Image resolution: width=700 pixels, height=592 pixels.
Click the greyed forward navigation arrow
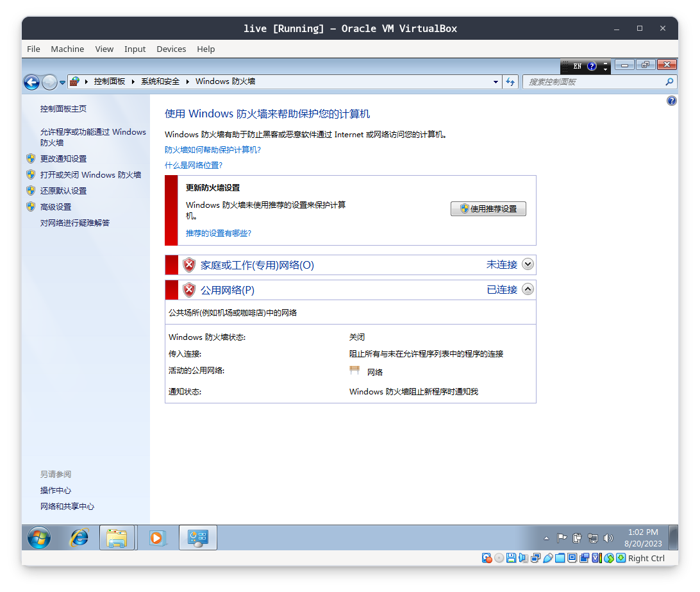pyautogui.click(x=49, y=82)
